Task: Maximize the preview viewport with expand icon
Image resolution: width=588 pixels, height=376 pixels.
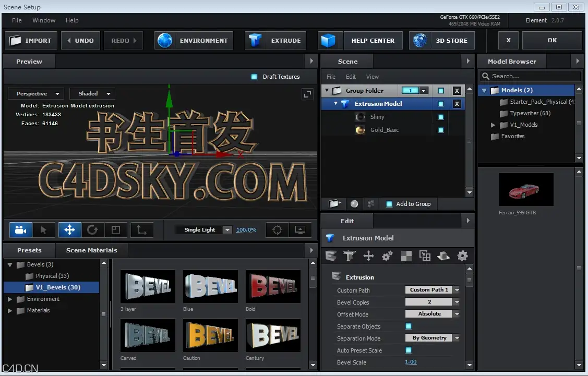Action: pyautogui.click(x=307, y=94)
